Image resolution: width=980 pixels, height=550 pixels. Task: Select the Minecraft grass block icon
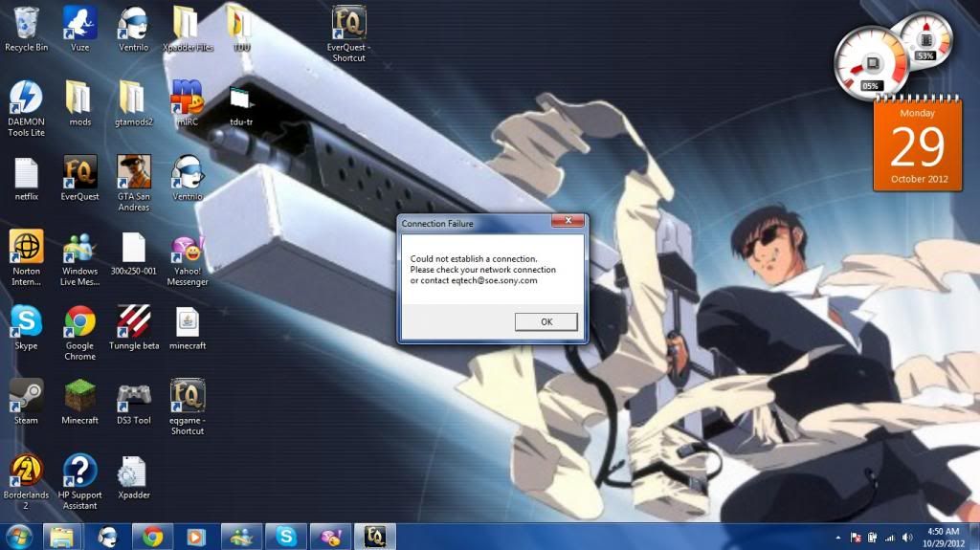point(80,402)
